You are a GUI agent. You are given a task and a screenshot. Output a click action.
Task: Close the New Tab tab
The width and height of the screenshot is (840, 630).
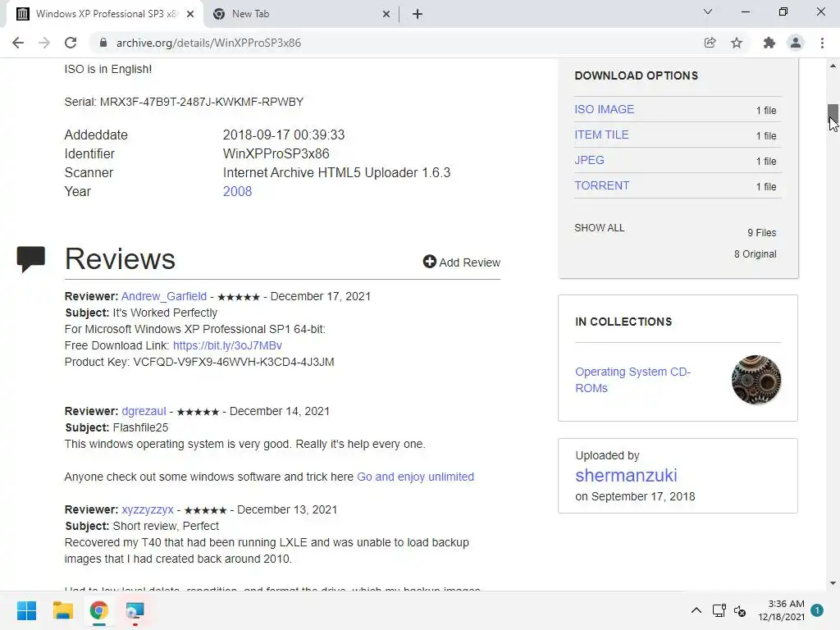click(x=386, y=15)
